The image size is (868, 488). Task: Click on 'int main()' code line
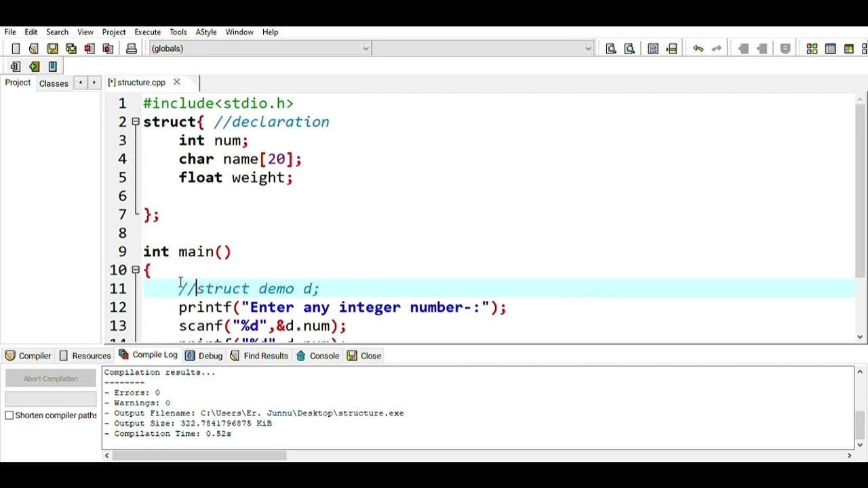coord(187,251)
